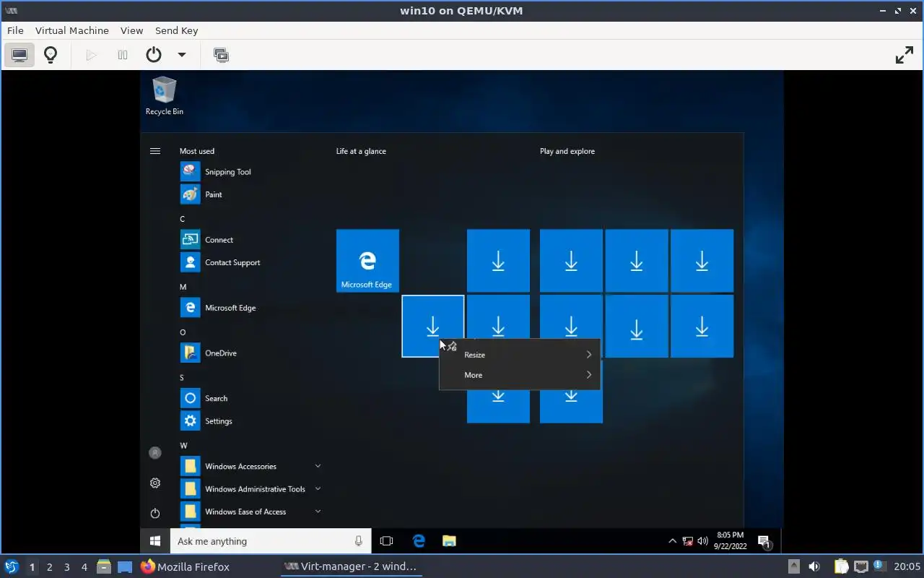Image resolution: width=924 pixels, height=578 pixels.
Task: Show hidden tray icons chevron
Action: 673,541
